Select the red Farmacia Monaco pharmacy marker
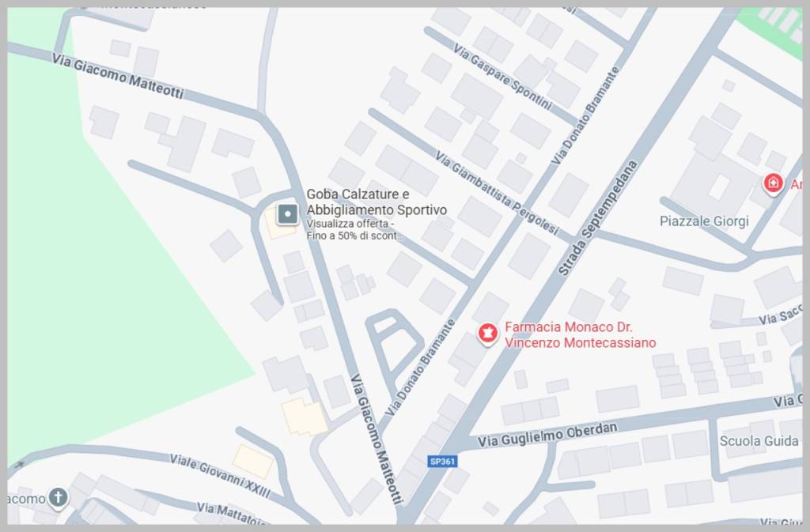The width and height of the screenshot is (810, 532). (486, 334)
